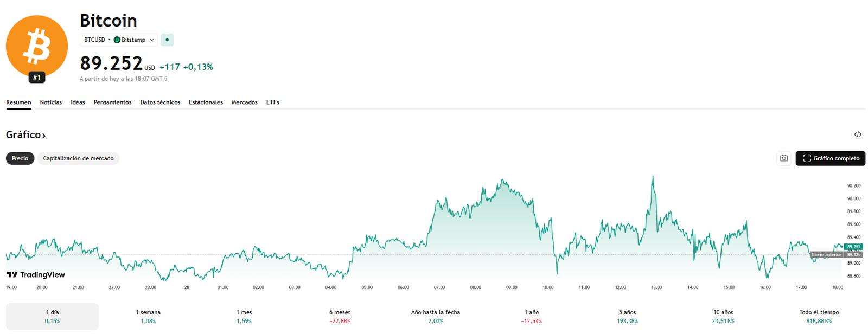The image size is (868, 334).
Task: Select the 1 semana time range
Action: click(x=148, y=316)
